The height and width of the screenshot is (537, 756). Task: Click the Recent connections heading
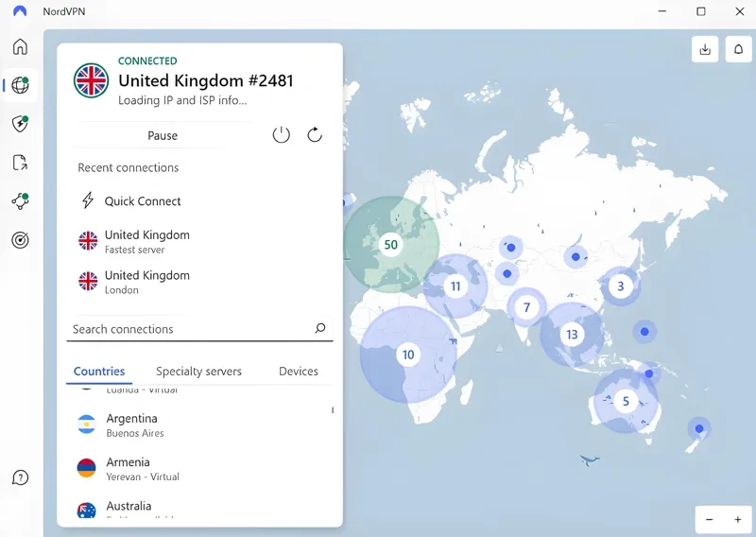click(x=129, y=167)
